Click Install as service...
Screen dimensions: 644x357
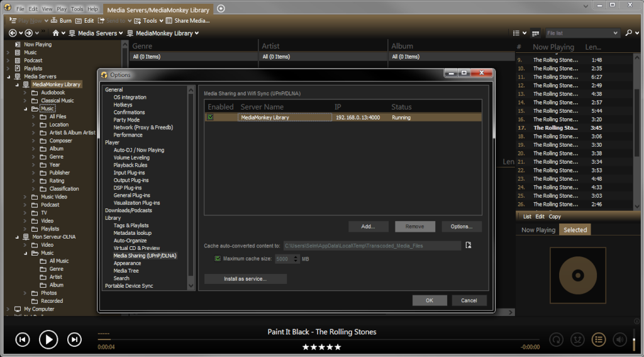[x=245, y=279]
